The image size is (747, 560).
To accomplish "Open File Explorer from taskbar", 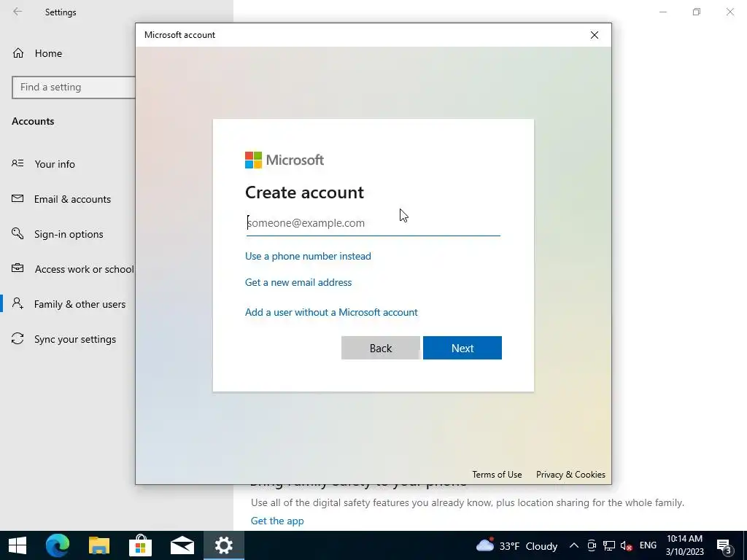I will [x=99, y=545].
